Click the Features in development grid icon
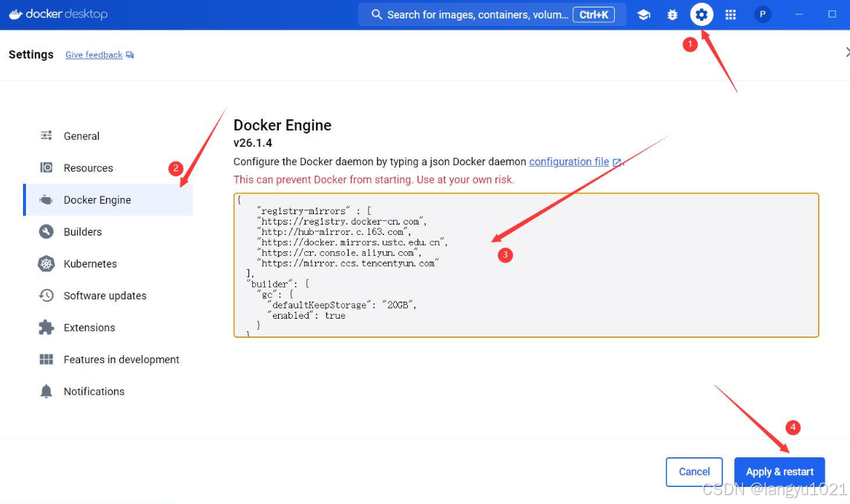 [46, 359]
